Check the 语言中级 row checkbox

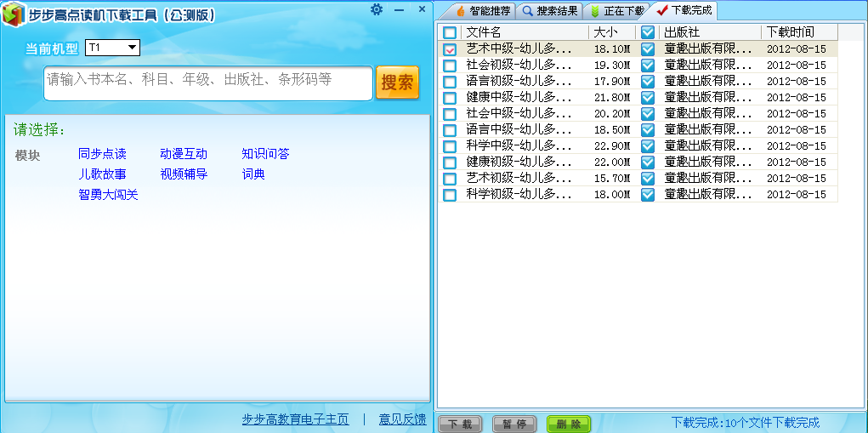click(x=450, y=130)
